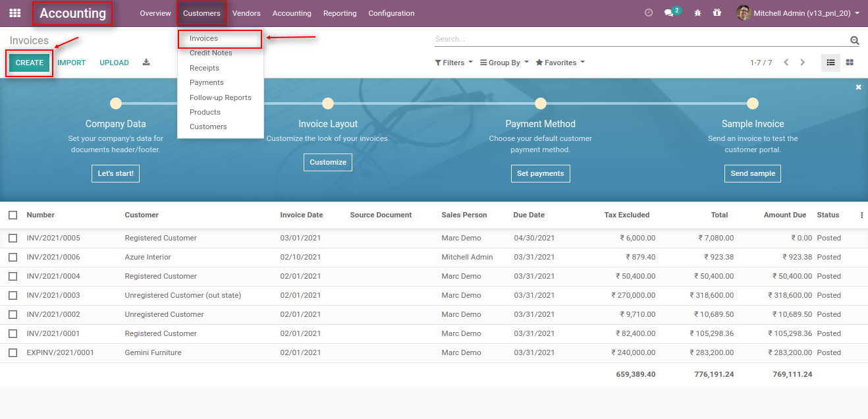The image size is (868, 419).
Task: Open the apps grid launcher icon
Action: click(14, 13)
